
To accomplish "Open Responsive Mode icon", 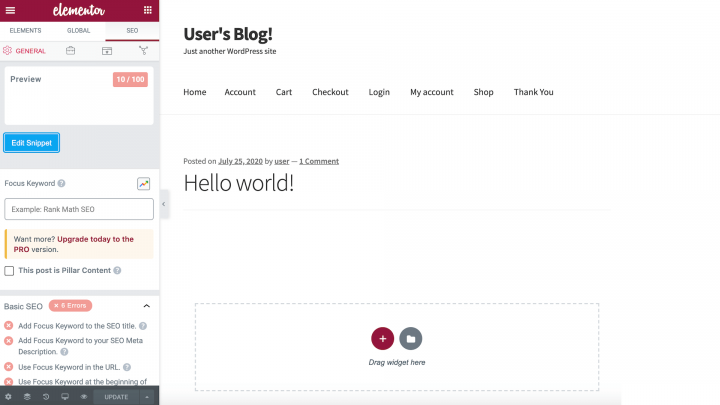I will (x=65, y=397).
